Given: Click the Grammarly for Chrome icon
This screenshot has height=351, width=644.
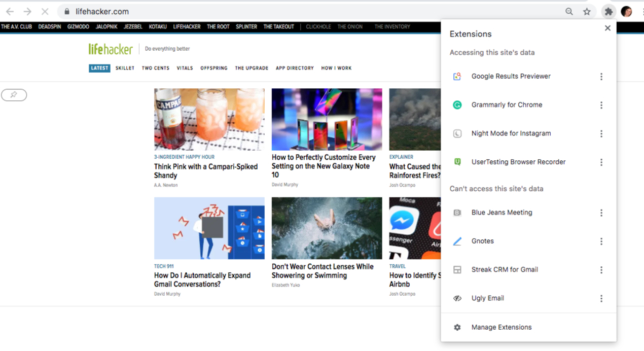Looking at the screenshot, I should click(457, 105).
